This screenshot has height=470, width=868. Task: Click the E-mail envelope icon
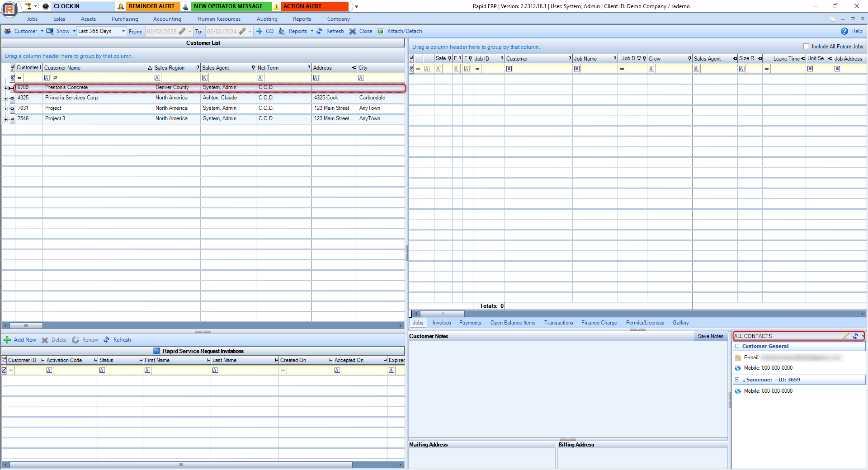(x=738, y=357)
